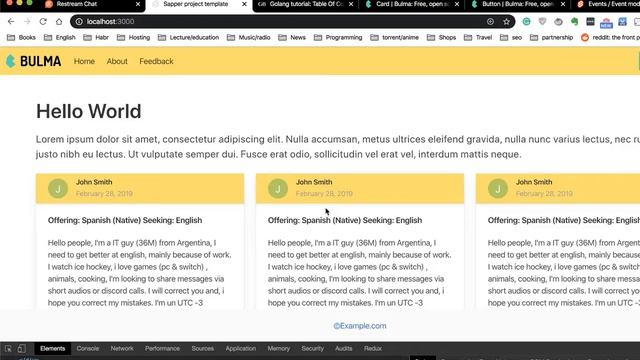The image size is (640, 360).
Task: Open the Travel bookmark folder
Action: [478, 38]
